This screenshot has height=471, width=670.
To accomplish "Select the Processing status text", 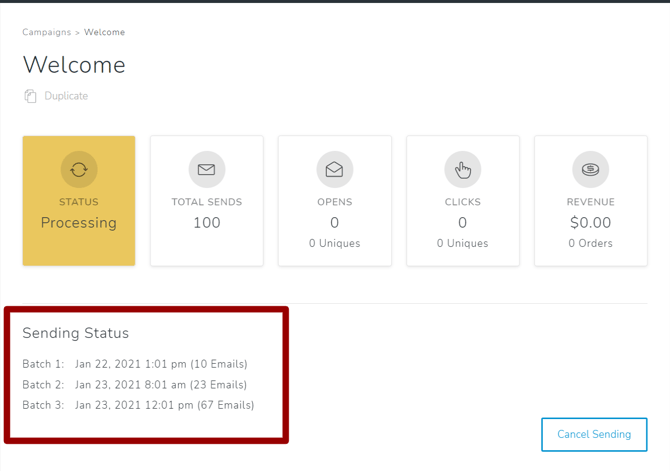I will click(79, 223).
